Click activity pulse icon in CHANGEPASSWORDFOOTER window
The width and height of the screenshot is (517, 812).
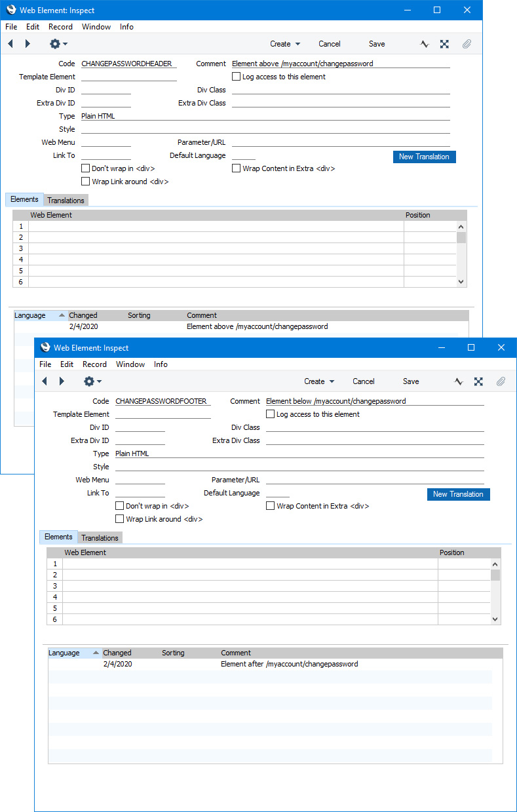coord(459,381)
